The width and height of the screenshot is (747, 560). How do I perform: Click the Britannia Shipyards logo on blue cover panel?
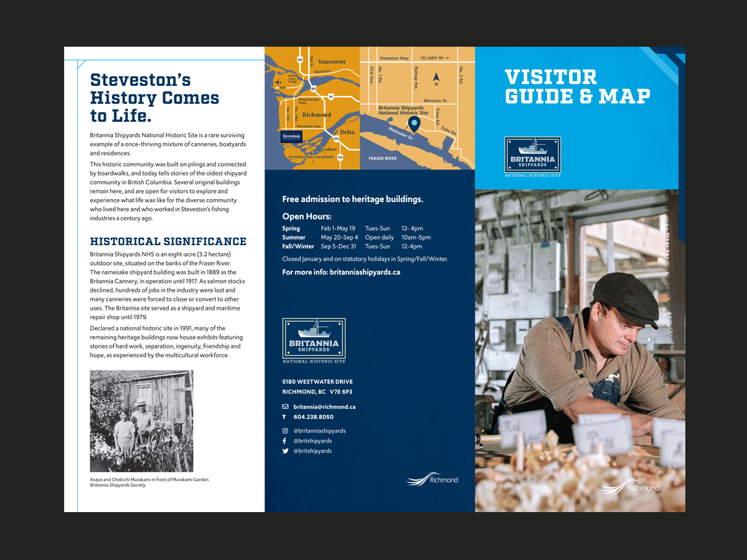pyautogui.click(x=533, y=156)
